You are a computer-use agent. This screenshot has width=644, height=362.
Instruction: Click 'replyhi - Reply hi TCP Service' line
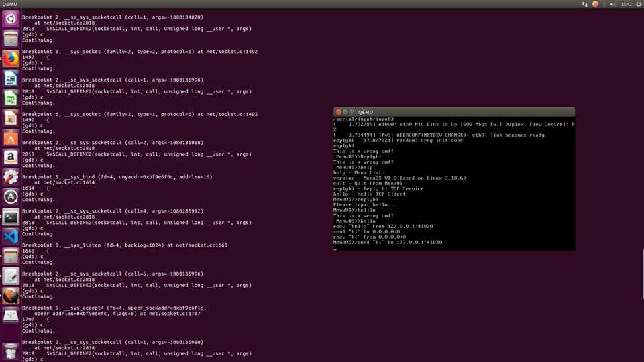point(378,189)
